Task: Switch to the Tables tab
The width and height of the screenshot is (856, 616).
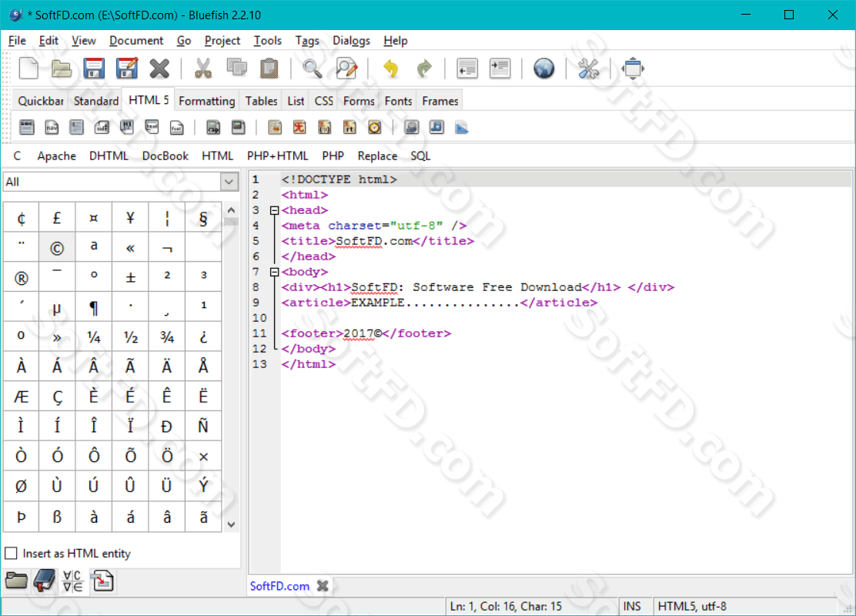Action: [261, 101]
